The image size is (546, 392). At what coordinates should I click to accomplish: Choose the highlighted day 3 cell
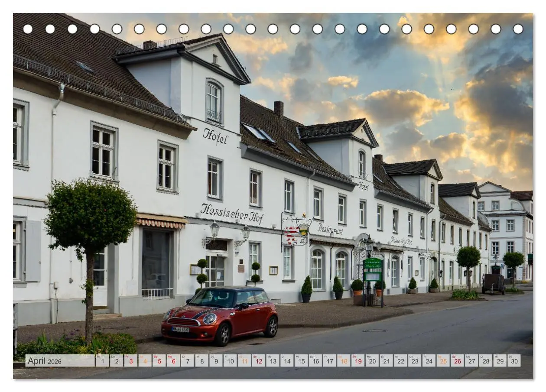tap(131, 361)
